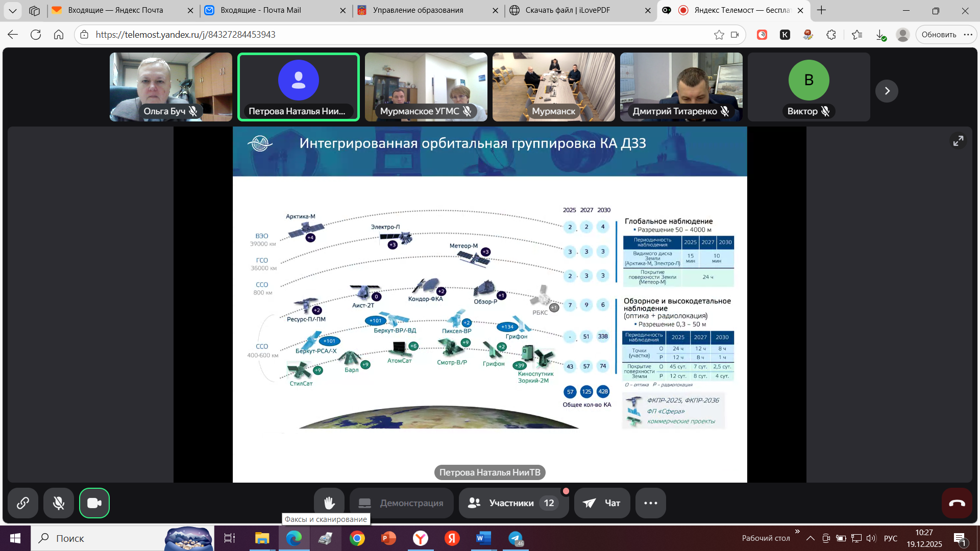Open the browser extensions puzzle icon
Screen dimensions: 980x551
831,35
